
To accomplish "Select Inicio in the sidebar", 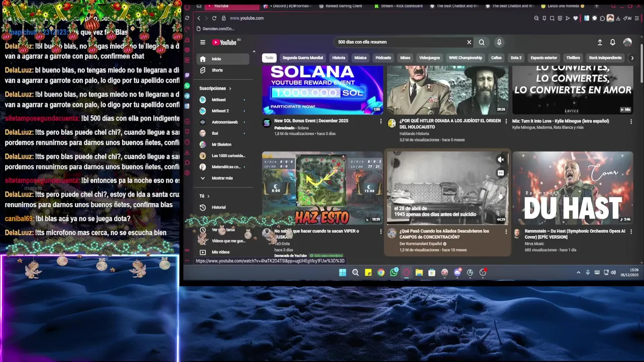I will point(222,59).
